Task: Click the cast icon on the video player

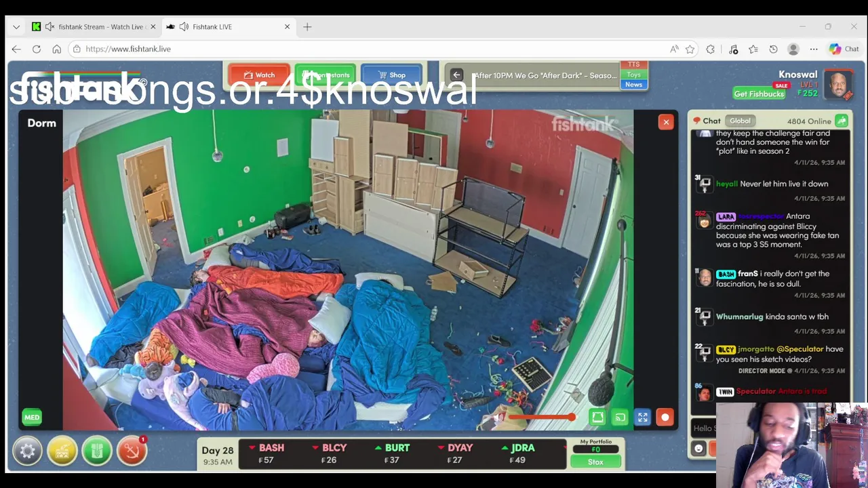Action: (x=620, y=418)
